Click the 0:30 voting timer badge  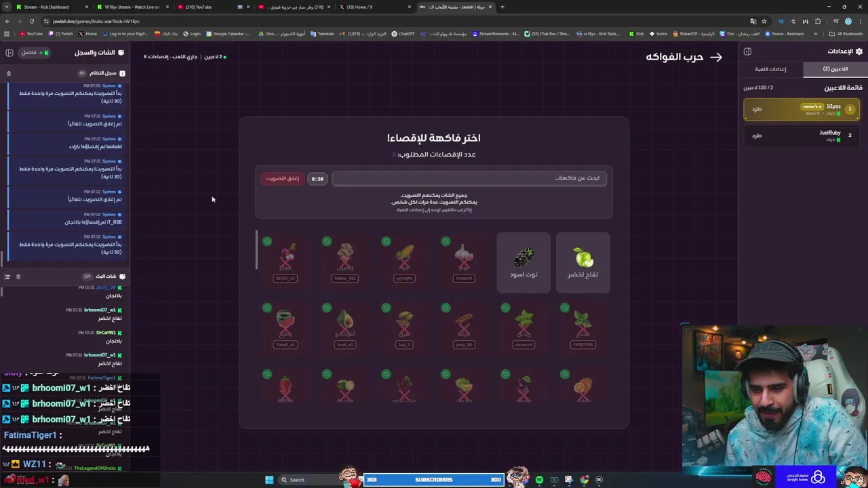click(x=317, y=179)
